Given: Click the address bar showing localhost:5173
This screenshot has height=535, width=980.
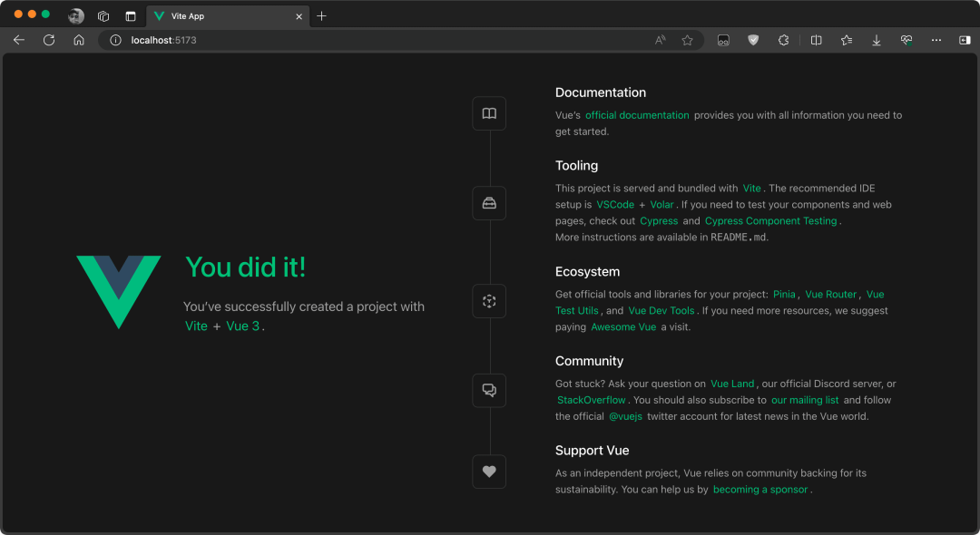Looking at the screenshot, I should [x=400, y=40].
